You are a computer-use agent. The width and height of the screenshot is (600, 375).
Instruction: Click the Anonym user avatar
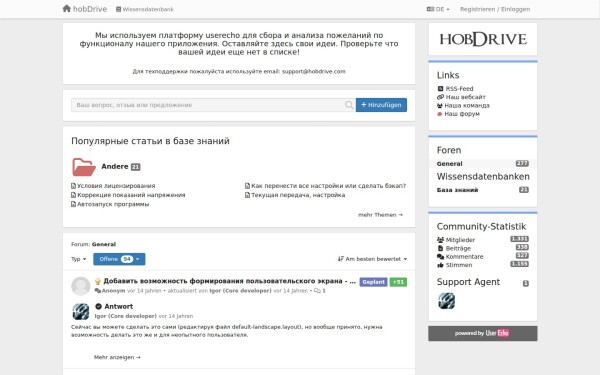pyautogui.click(x=80, y=286)
